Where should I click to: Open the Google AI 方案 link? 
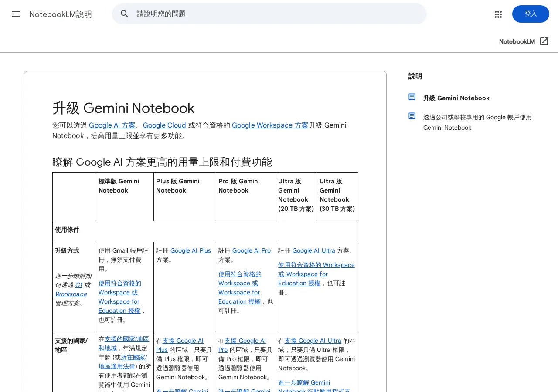click(112, 125)
